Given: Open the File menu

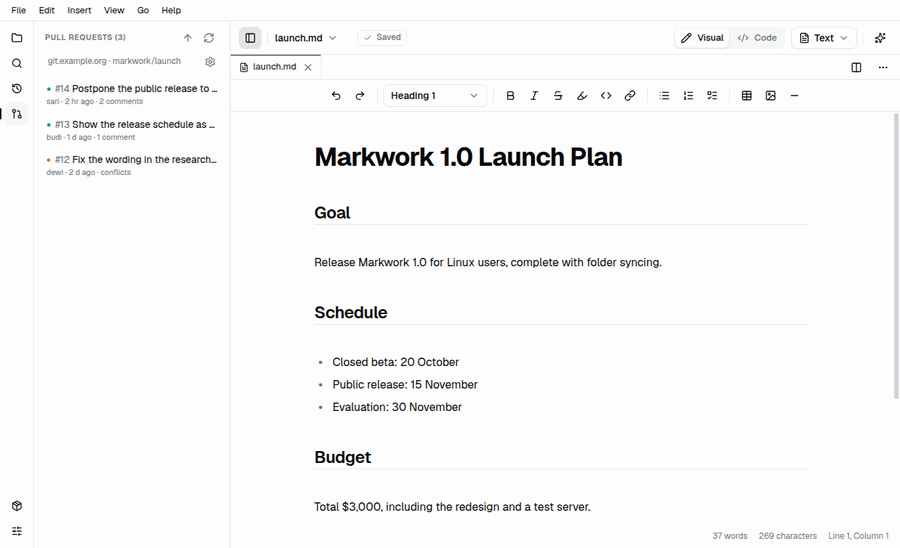Looking at the screenshot, I should point(18,10).
